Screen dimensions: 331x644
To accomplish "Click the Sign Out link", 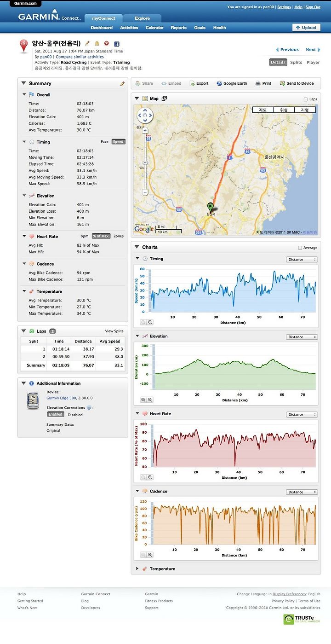I will 313,7.
